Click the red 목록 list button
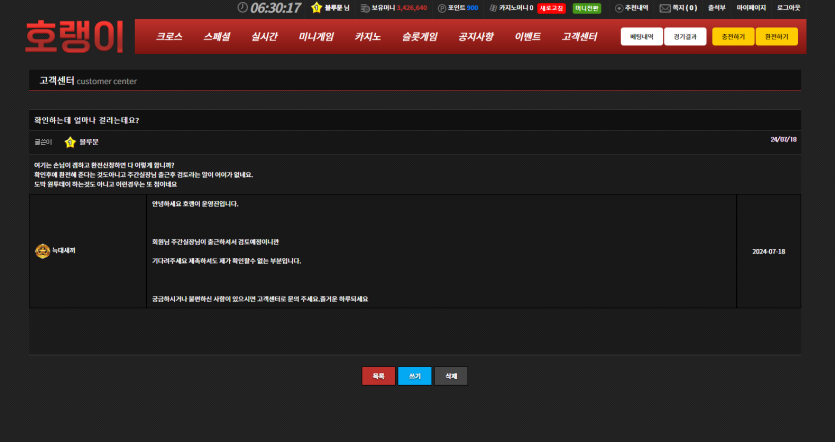This screenshot has width=835, height=442. 379,376
